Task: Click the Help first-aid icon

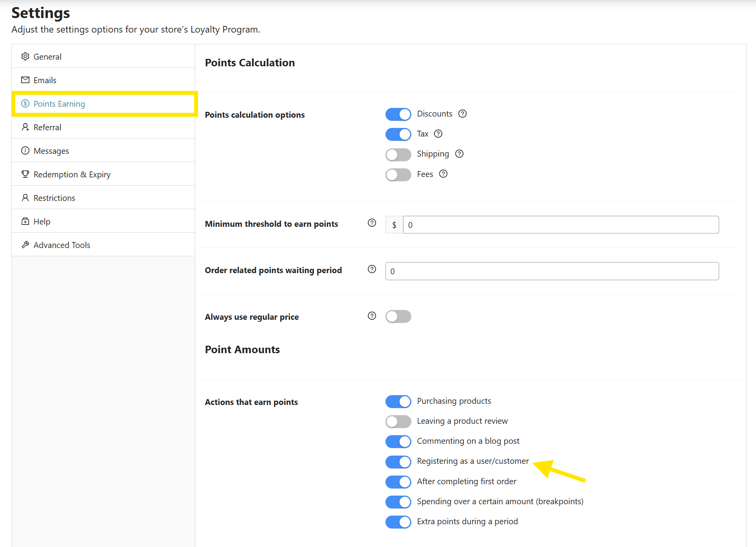Action: coord(25,221)
